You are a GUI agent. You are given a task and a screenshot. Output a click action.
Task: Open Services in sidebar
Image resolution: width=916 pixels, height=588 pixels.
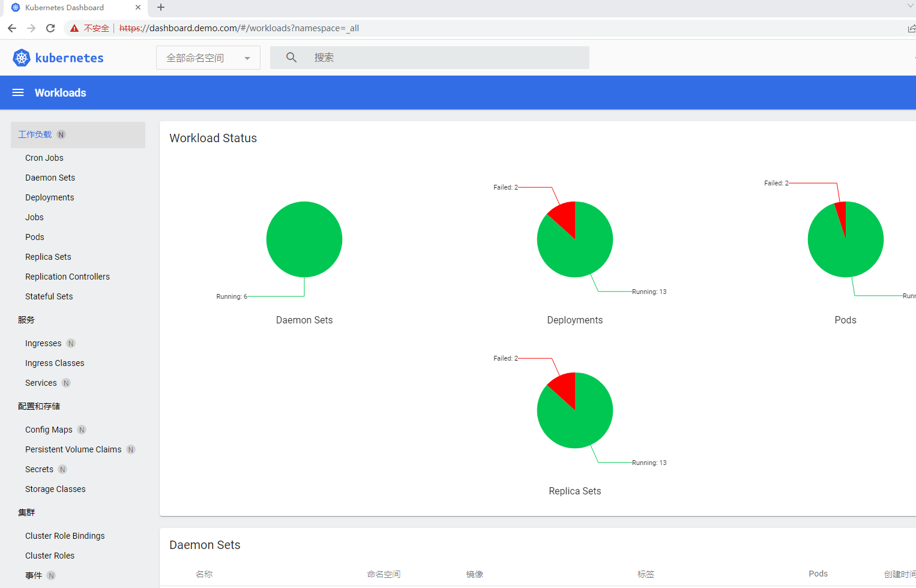[41, 383]
